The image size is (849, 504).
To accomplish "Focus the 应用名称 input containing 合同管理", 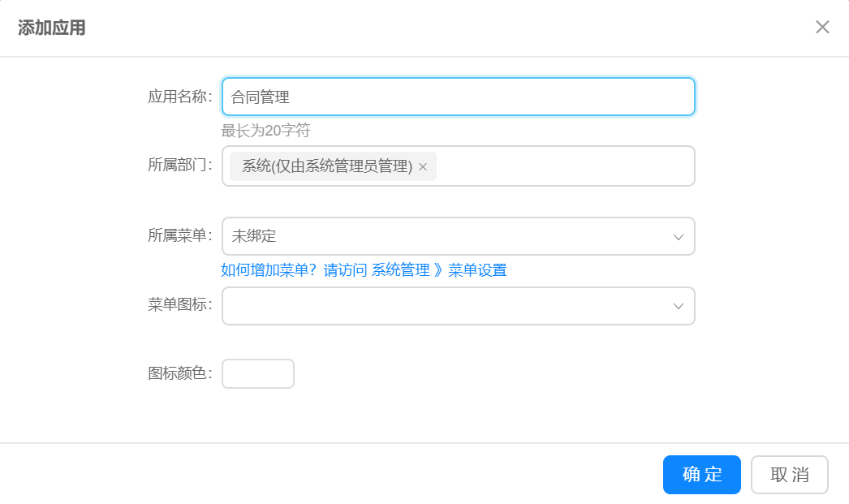I will click(458, 97).
